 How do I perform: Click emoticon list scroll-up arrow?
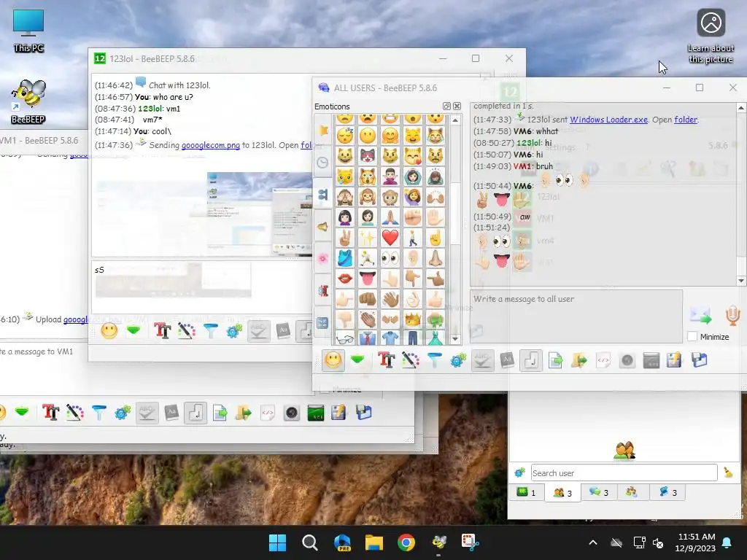coord(455,120)
